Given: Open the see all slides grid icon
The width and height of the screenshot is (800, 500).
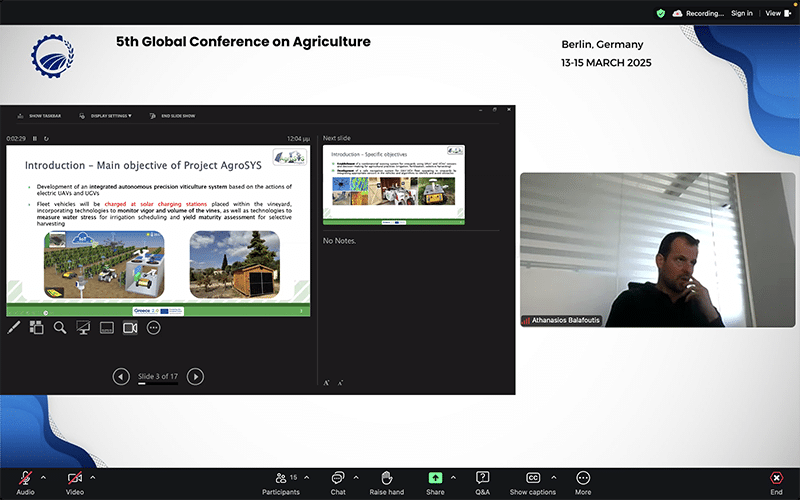Looking at the screenshot, I should (36, 328).
